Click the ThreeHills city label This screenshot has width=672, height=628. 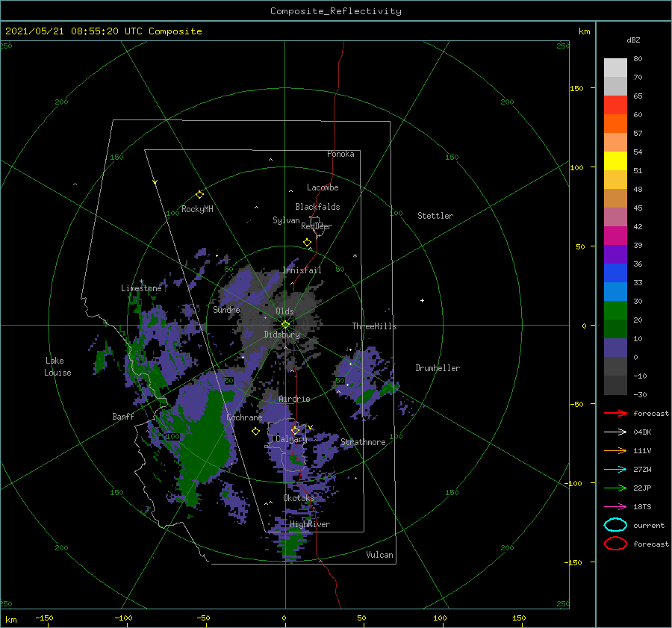[x=375, y=326]
